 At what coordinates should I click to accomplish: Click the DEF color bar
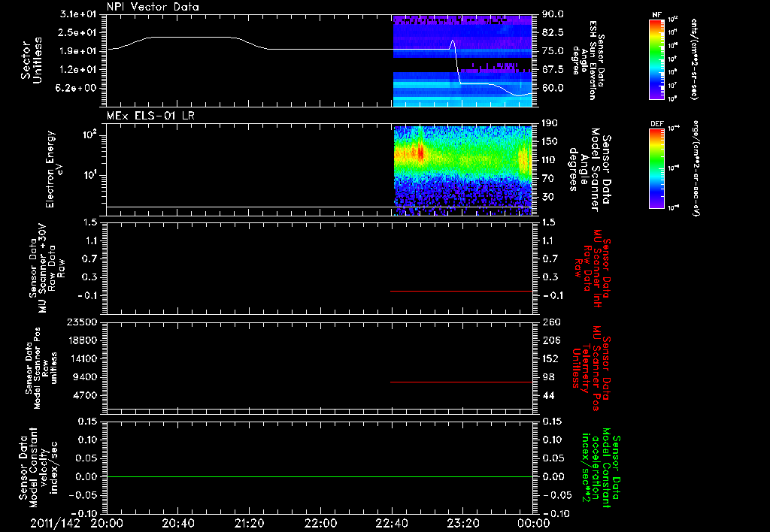click(657, 168)
